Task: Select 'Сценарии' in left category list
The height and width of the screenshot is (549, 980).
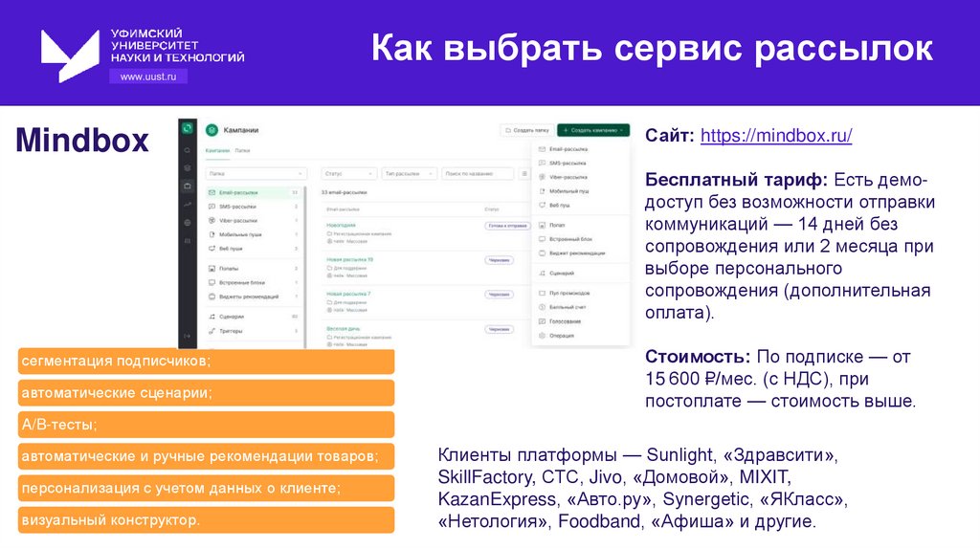Action: (254, 317)
